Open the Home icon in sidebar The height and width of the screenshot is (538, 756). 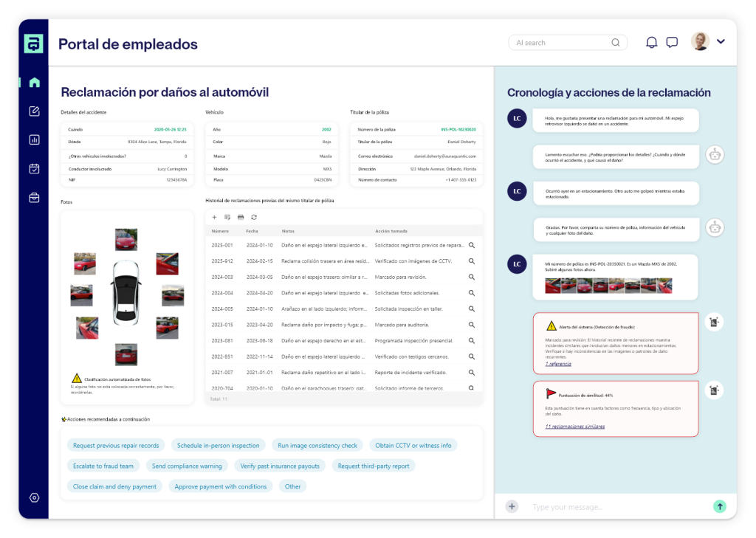tap(34, 83)
